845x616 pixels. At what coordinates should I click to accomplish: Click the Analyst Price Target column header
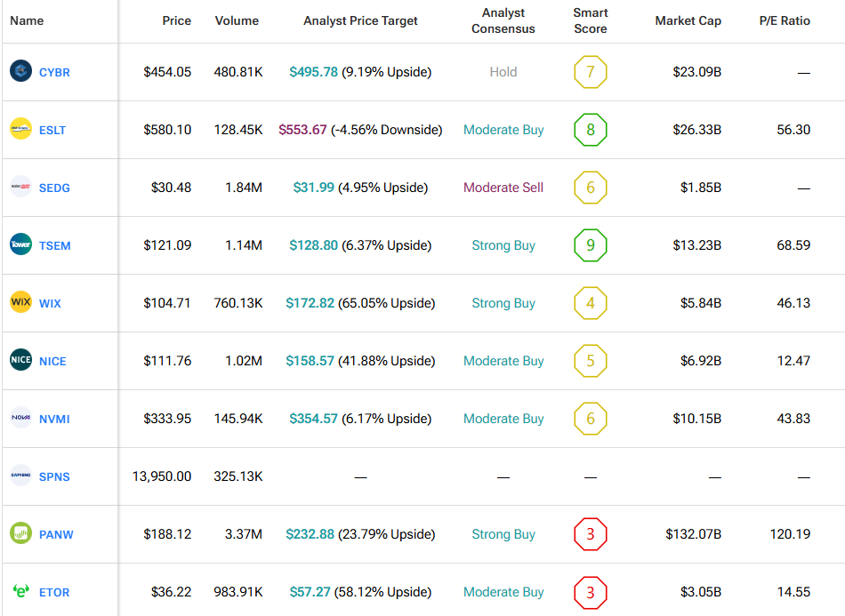point(360,20)
